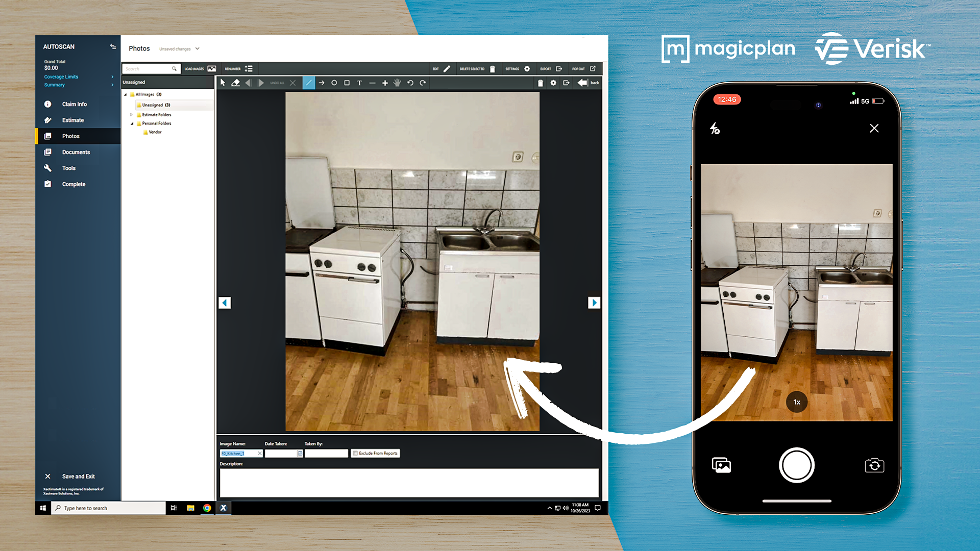Focus the photo Search field
Viewport: 980px width, 551px height.
coord(151,69)
